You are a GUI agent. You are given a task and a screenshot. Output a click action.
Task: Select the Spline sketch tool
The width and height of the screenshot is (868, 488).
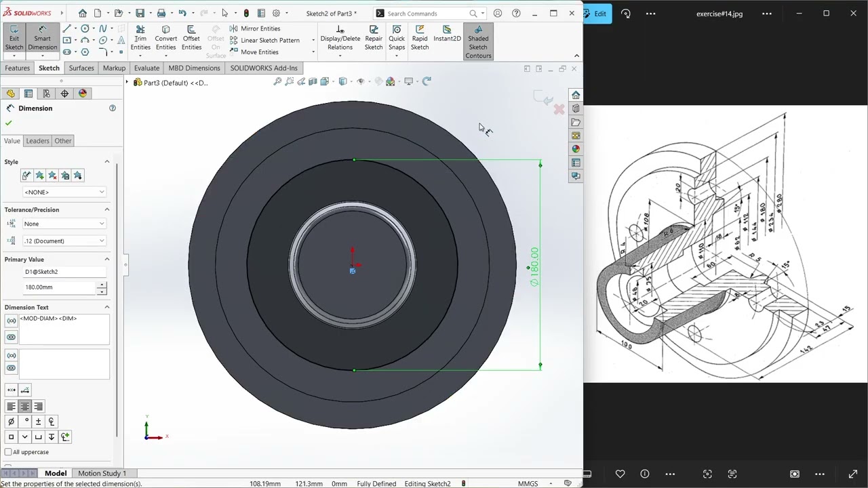coord(103,28)
